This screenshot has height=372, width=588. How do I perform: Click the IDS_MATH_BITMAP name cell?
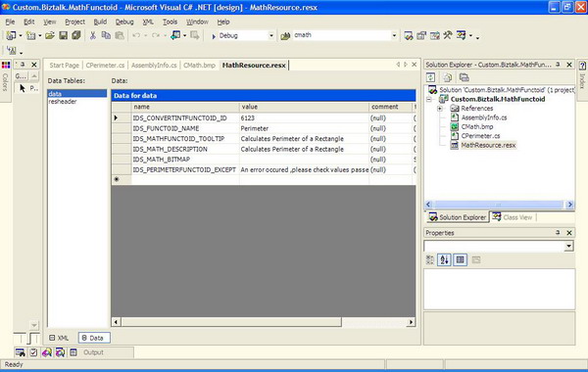185,160
